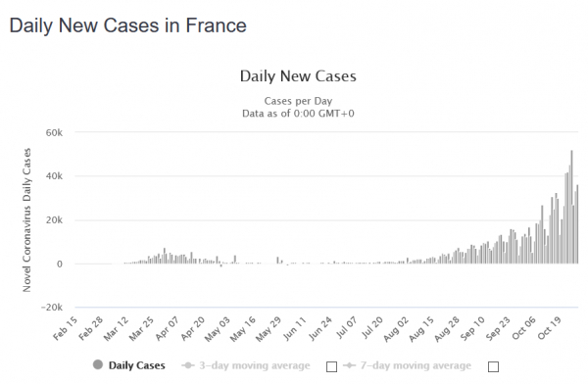This screenshot has width=588, height=384.
Task: Show the 7-day moving average series label
Action: [x=416, y=365]
